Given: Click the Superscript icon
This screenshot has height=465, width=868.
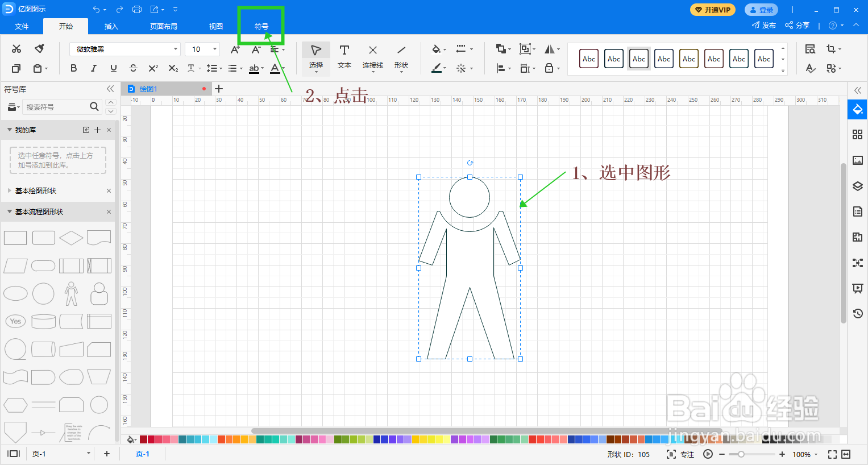Looking at the screenshot, I should pyautogui.click(x=153, y=68).
